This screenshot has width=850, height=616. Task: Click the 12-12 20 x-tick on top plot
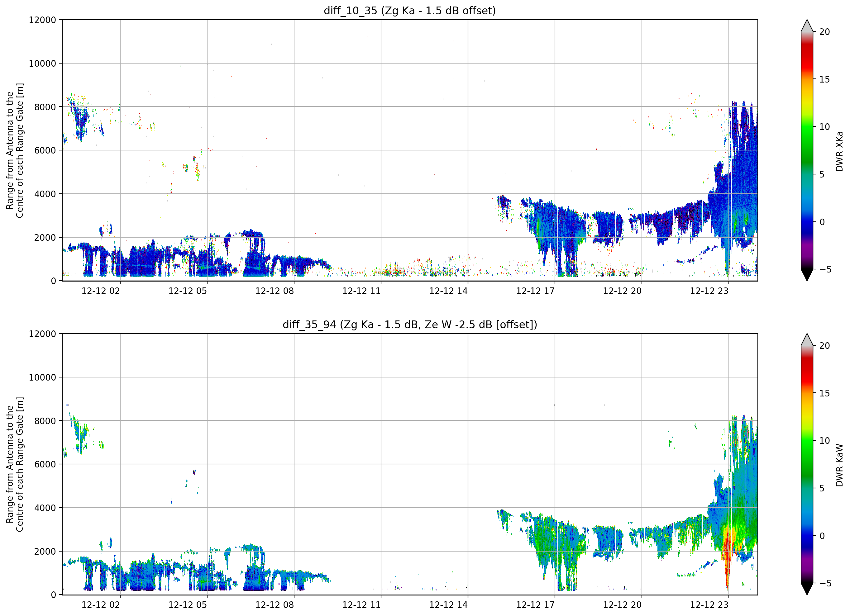(x=623, y=291)
